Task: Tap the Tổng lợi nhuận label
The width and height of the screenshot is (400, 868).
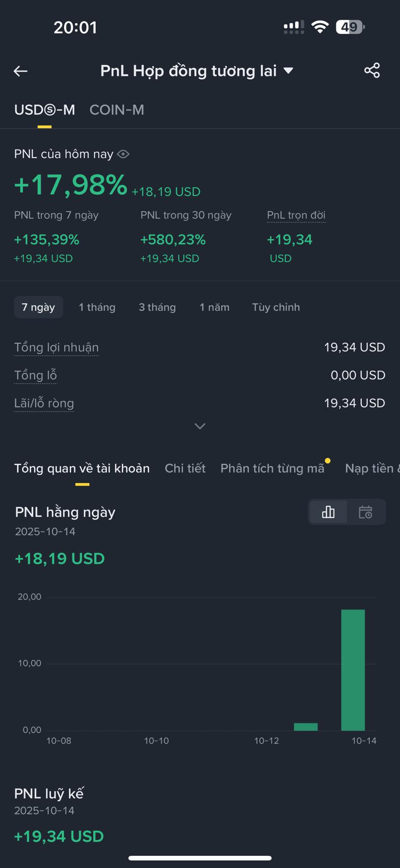Action: point(57,348)
